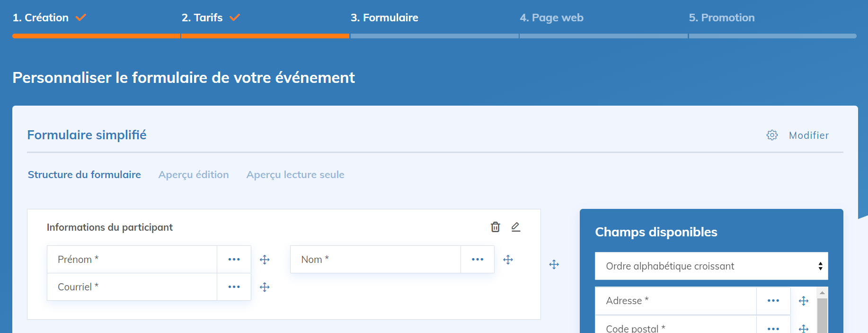Select the Structure du formulaire tab
868x333 pixels.
pos(84,175)
